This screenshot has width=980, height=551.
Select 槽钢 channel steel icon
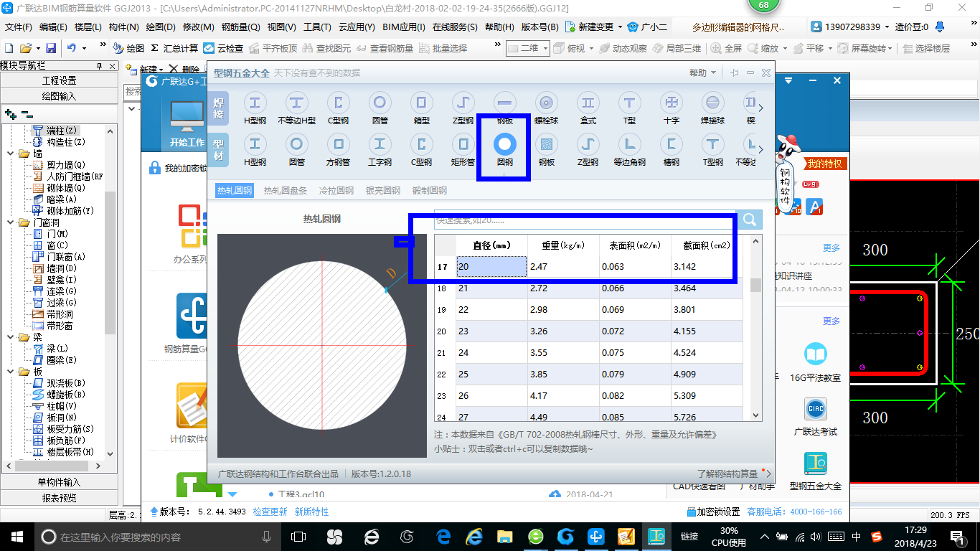point(671,150)
